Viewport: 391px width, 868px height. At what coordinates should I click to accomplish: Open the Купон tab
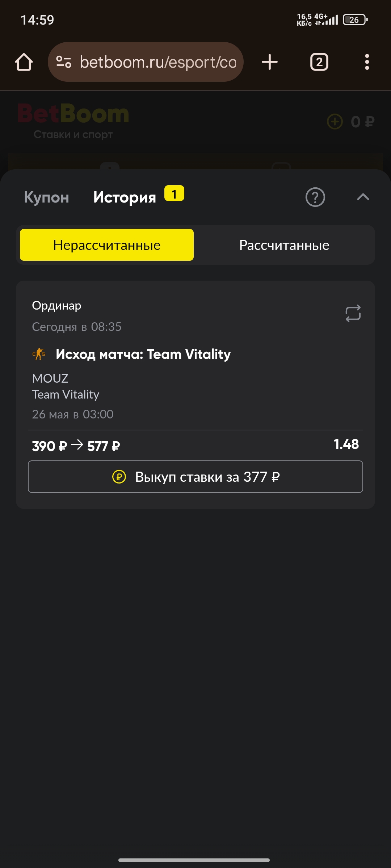pos(46,197)
